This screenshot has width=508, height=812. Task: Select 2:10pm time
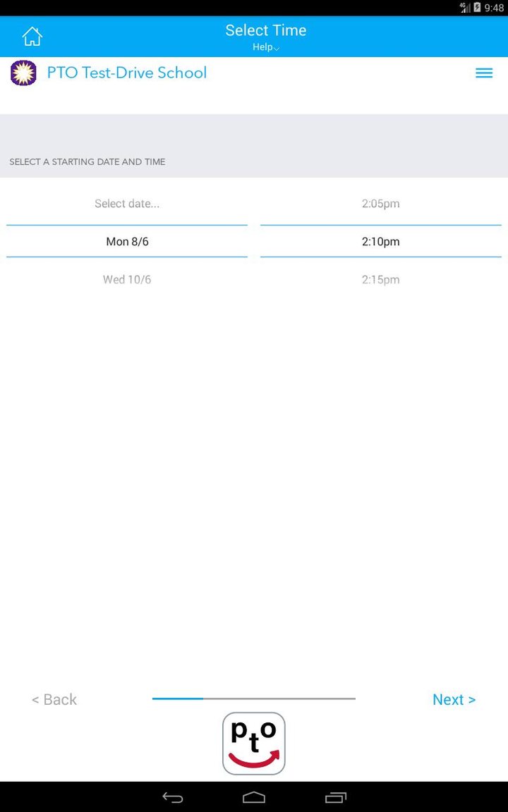[380, 241]
